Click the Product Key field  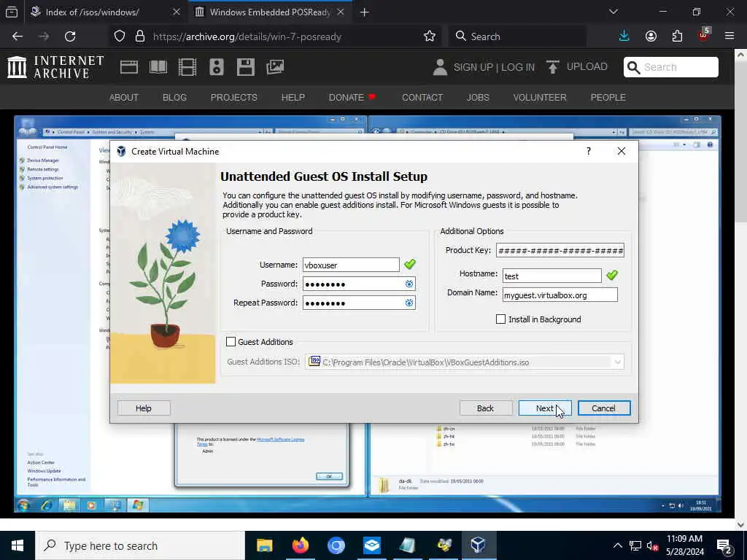[x=560, y=251]
